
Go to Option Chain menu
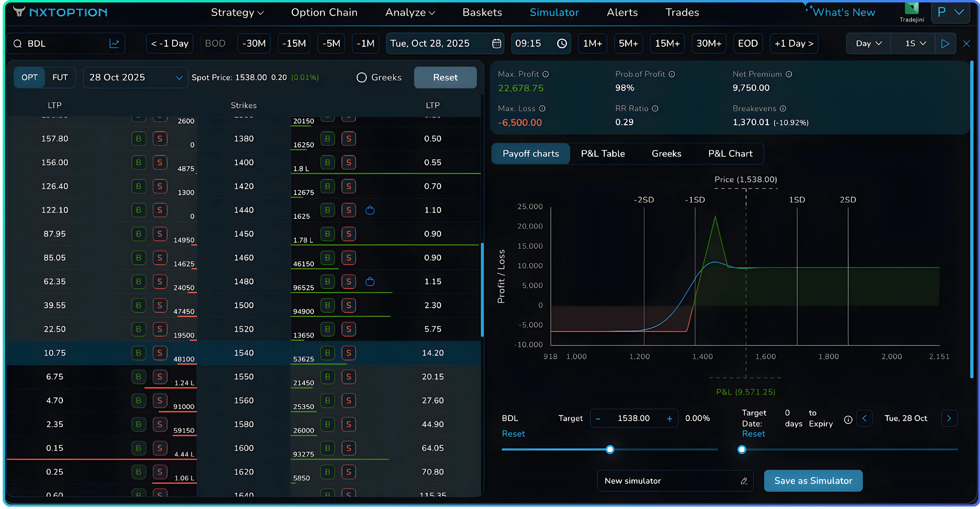click(324, 13)
